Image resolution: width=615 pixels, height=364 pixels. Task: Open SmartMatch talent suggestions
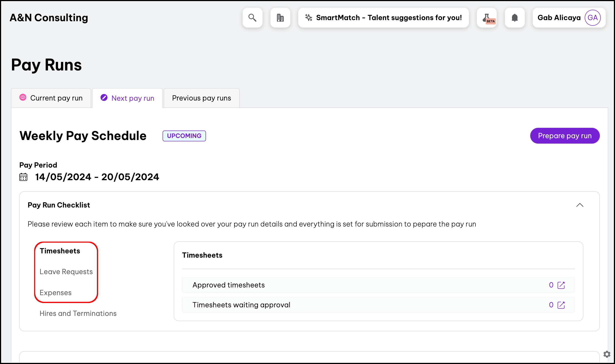(383, 18)
